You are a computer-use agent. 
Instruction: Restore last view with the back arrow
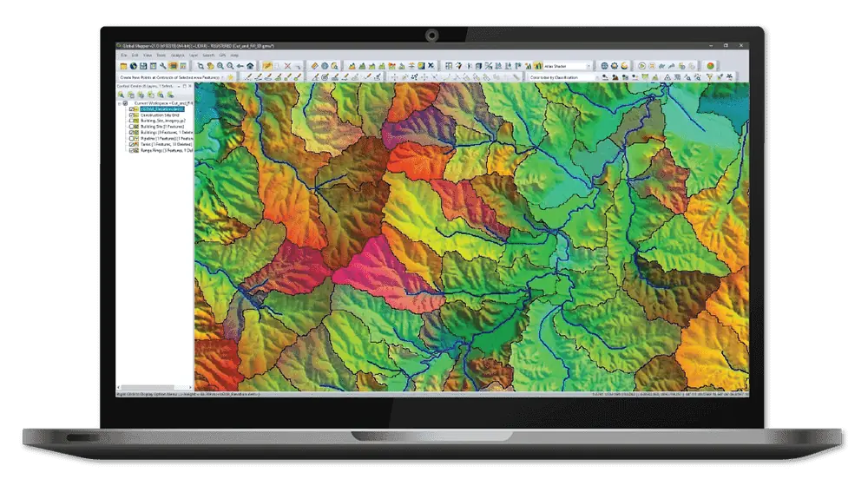(240, 66)
